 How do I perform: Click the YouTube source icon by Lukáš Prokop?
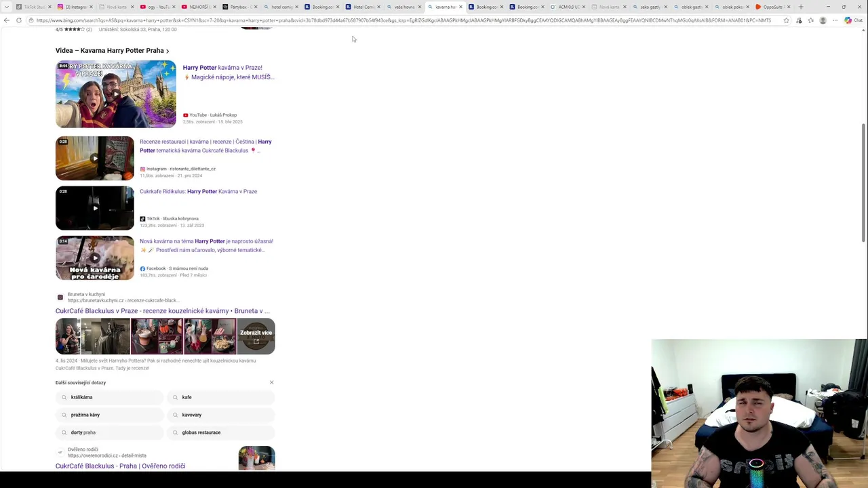(x=185, y=115)
